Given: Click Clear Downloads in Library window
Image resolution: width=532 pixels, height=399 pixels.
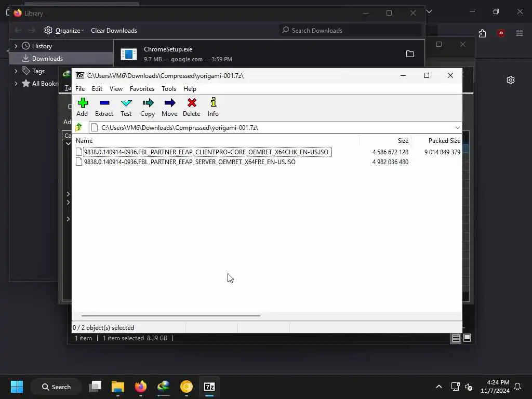Looking at the screenshot, I should click(114, 31).
